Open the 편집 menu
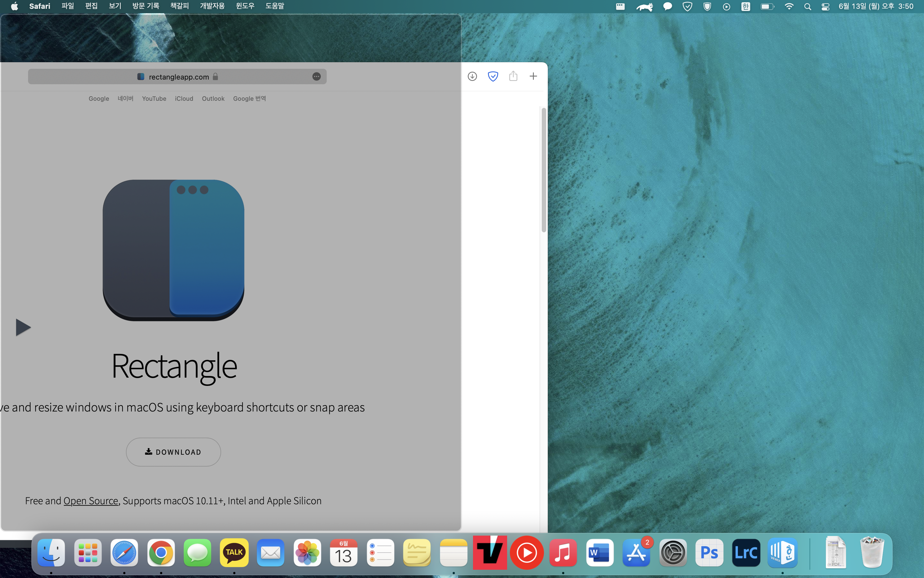The width and height of the screenshot is (924, 578). (91, 6)
